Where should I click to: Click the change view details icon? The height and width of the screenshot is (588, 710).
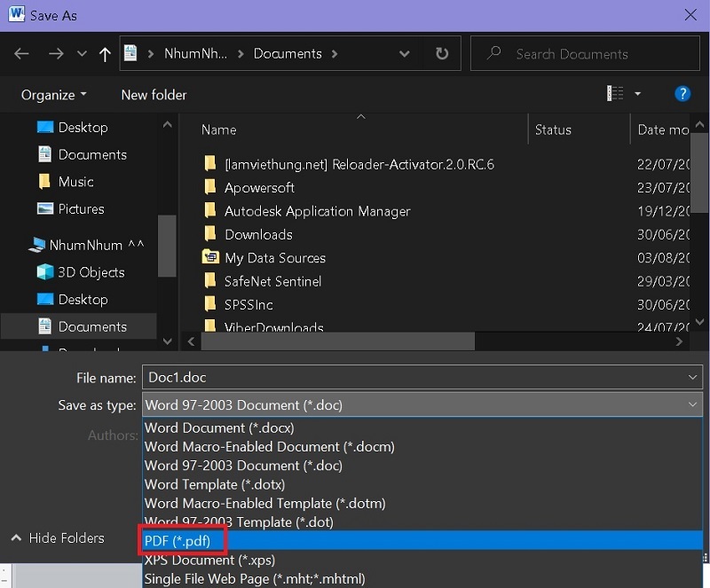(615, 93)
